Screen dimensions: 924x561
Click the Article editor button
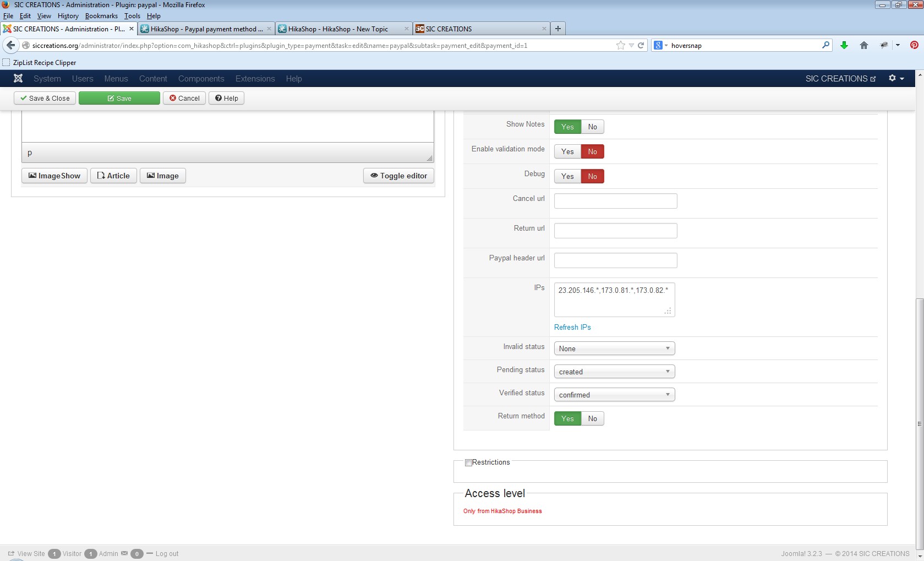pos(113,176)
